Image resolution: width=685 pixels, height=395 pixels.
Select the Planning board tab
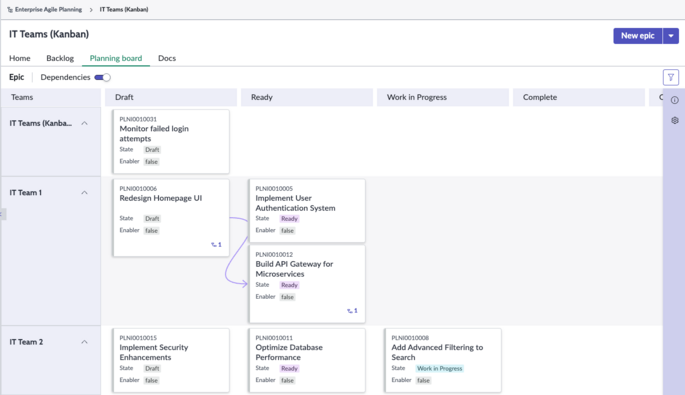click(x=116, y=58)
